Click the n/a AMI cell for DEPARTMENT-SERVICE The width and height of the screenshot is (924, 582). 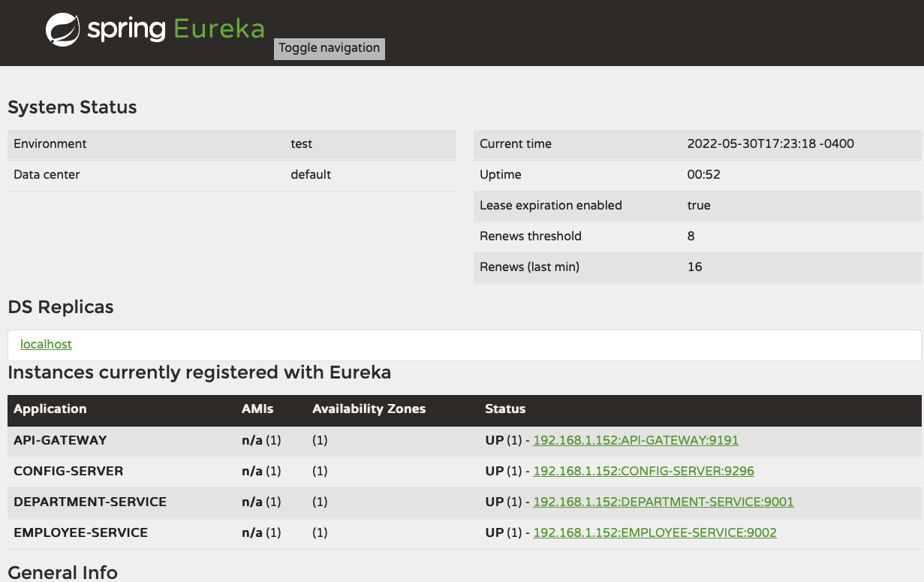coord(261,502)
